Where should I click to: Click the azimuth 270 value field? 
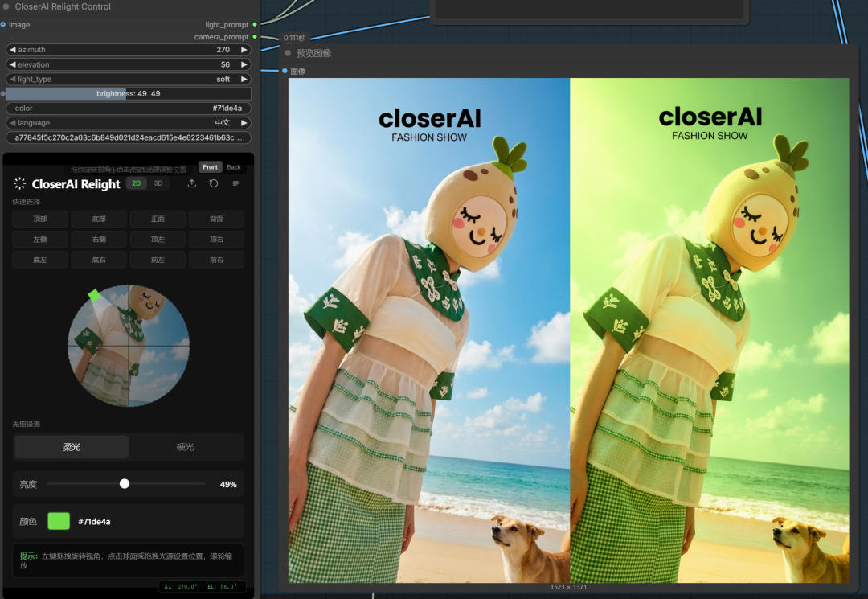(129, 50)
